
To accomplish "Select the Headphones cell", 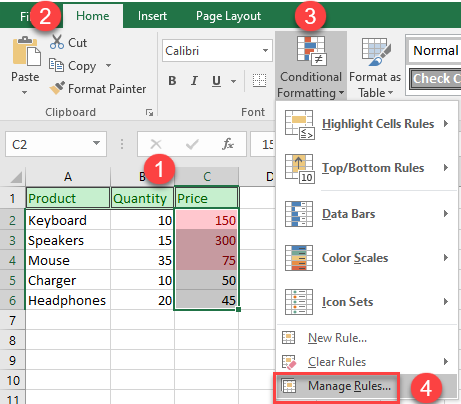I will [68, 300].
